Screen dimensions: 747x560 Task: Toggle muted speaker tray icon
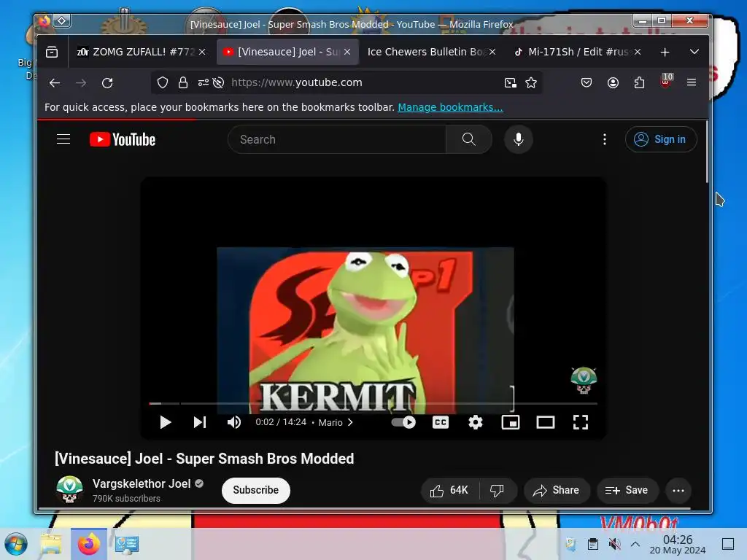coord(614,544)
